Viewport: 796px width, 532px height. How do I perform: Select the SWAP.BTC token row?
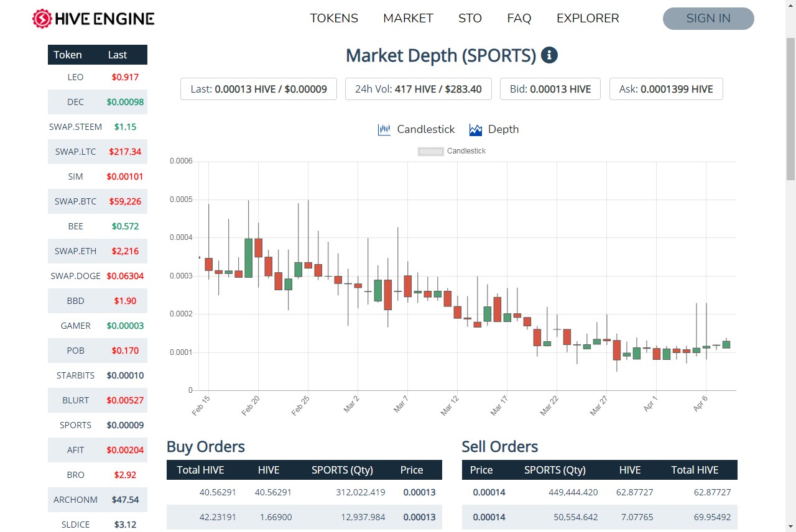click(98, 201)
